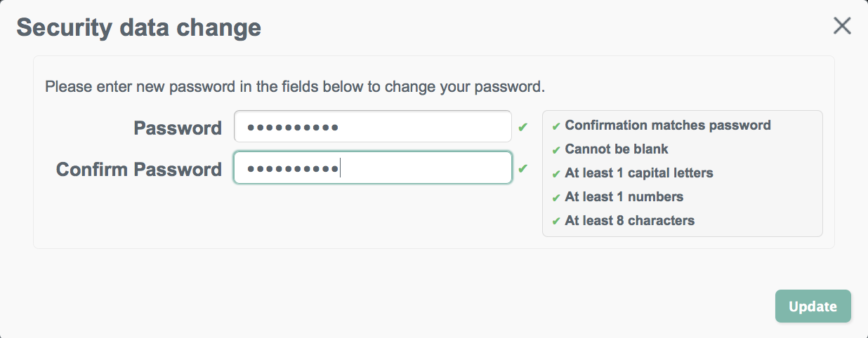Focus the Confirm Password input field
Screen dimensions: 868x338
(373, 168)
